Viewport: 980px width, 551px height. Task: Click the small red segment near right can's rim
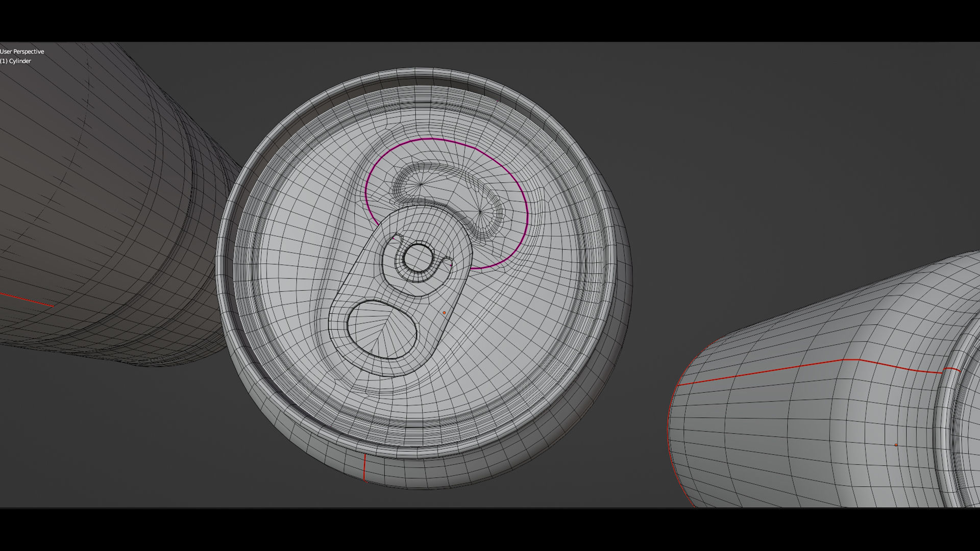[951, 369]
